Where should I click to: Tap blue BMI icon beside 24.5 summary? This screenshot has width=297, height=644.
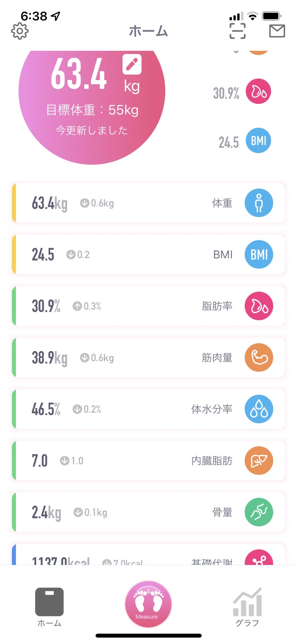pos(258,140)
